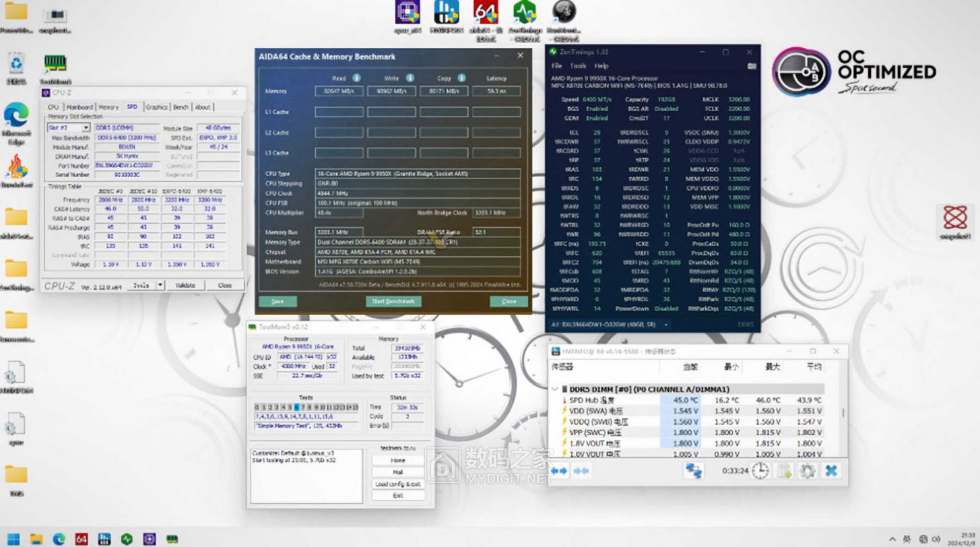Open the volume control in system tray
This screenshot has height=547, width=980.
(936, 540)
